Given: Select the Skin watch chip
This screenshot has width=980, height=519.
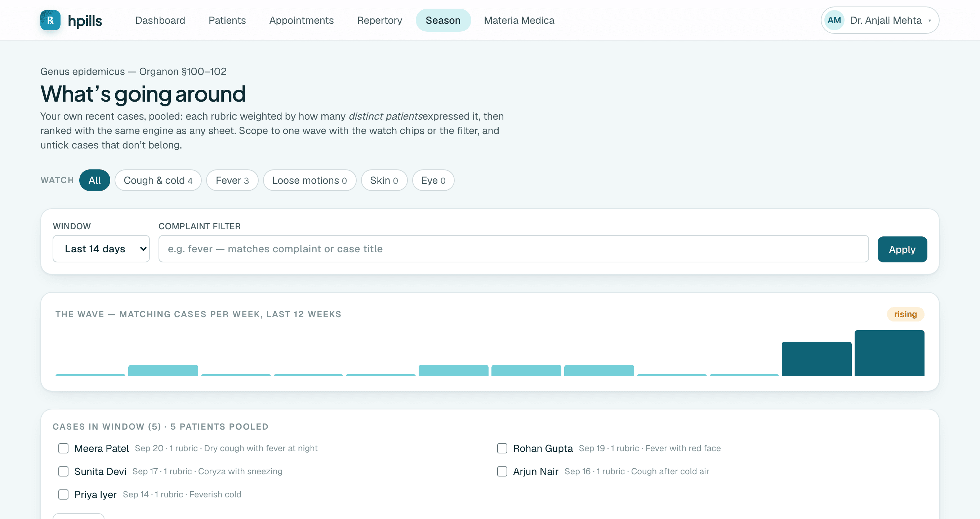Looking at the screenshot, I should pyautogui.click(x=384, y=180).
